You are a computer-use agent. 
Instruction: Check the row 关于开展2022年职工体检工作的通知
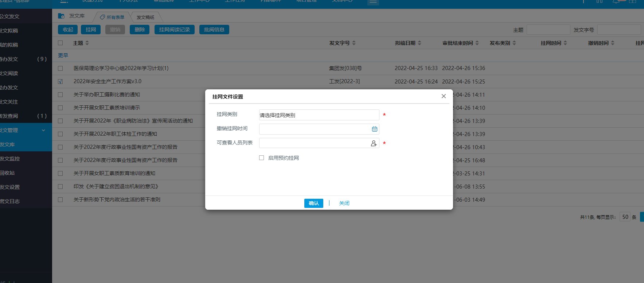(x=61, y=134)
